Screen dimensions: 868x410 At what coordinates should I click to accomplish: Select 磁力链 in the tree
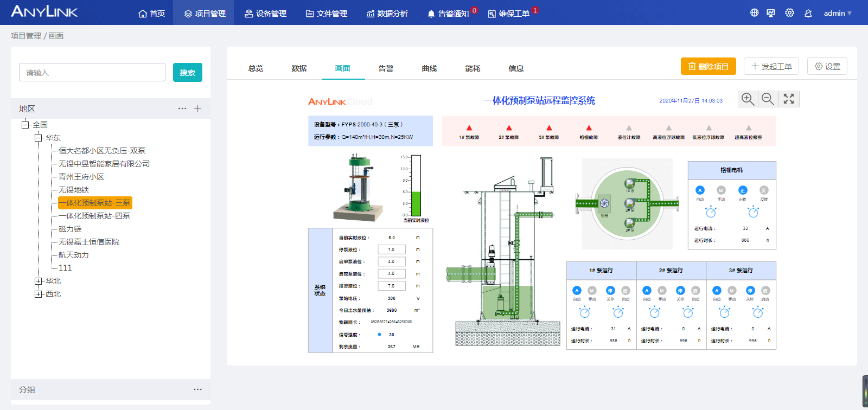point(70,229)
